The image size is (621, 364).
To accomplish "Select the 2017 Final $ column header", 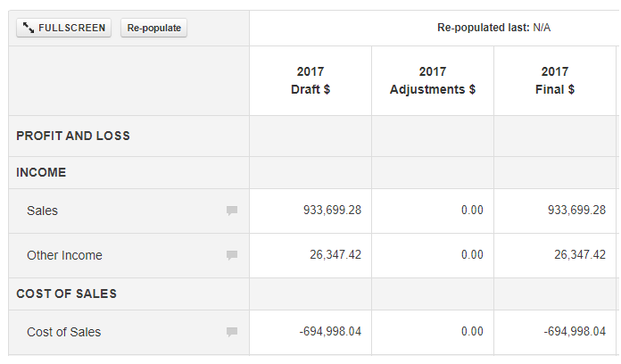I will (558, 80).
